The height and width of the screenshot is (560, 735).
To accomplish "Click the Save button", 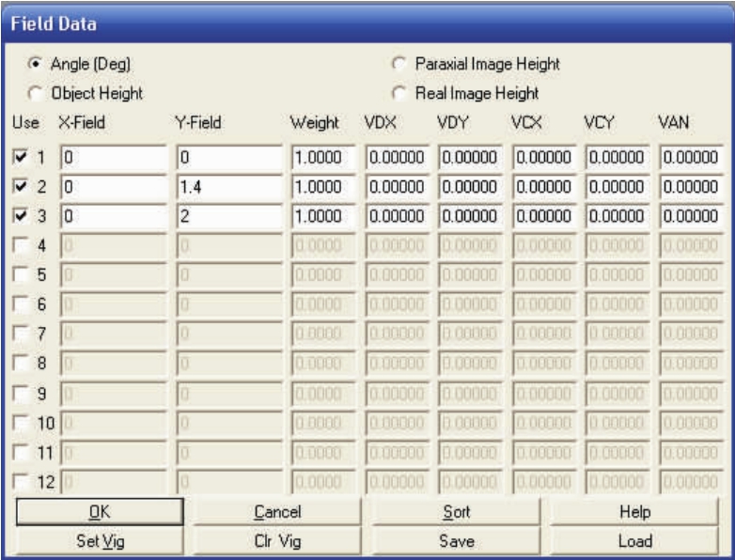I will pos(456,541).
